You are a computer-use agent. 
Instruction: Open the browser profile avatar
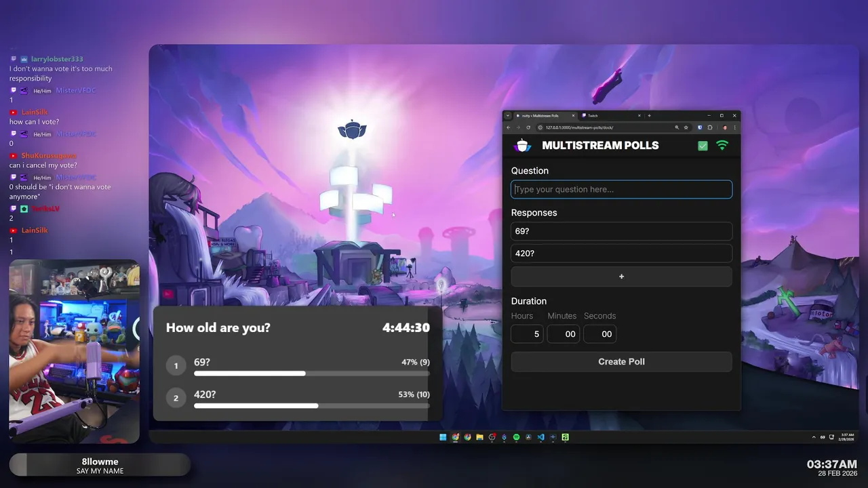click(725, 127)
